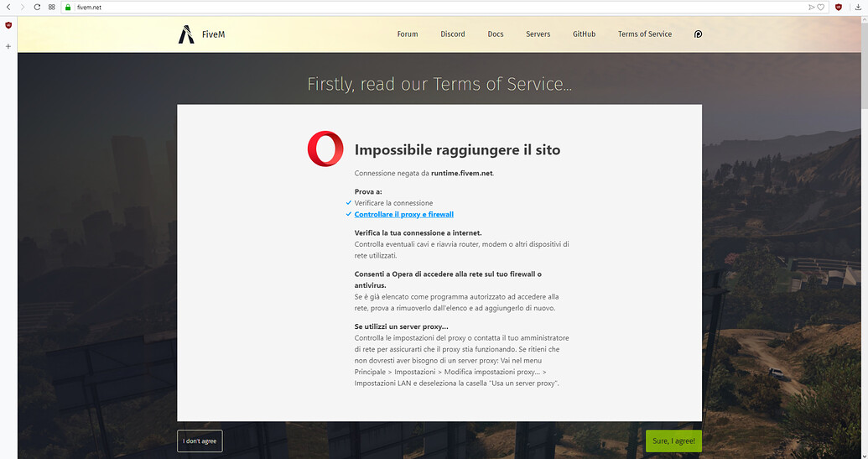The image size is (868, 459).
Task: Click the send-page arrow icon in the address bar
Action: (812, 8)
